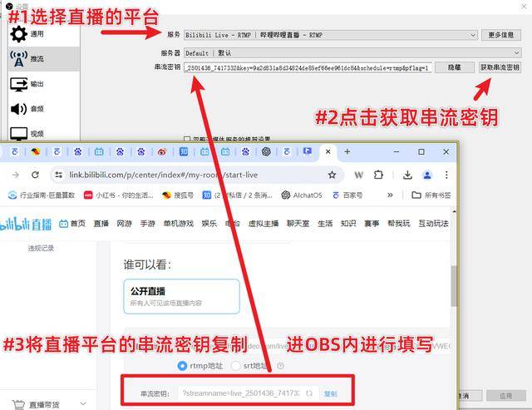Open 聊天室 category in Bilibili navigation
Image resolution: width=532 pixels, height=410 pixels.
298,224
